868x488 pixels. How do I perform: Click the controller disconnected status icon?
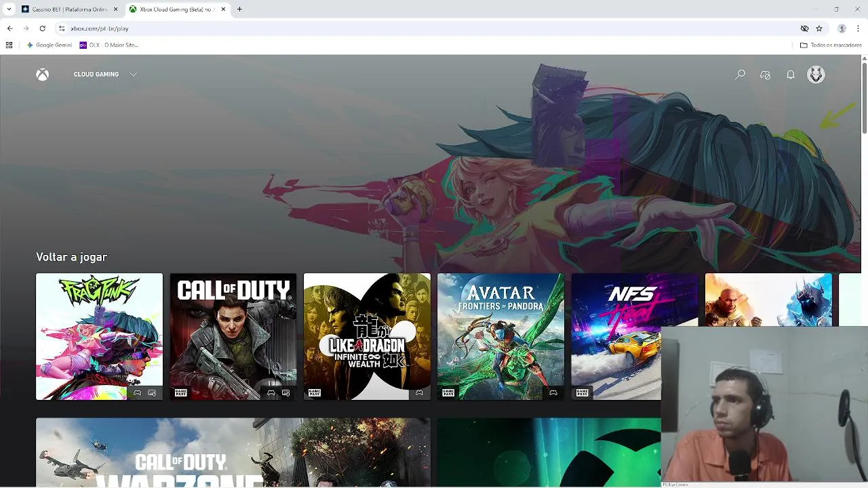[x=766, y=75]
